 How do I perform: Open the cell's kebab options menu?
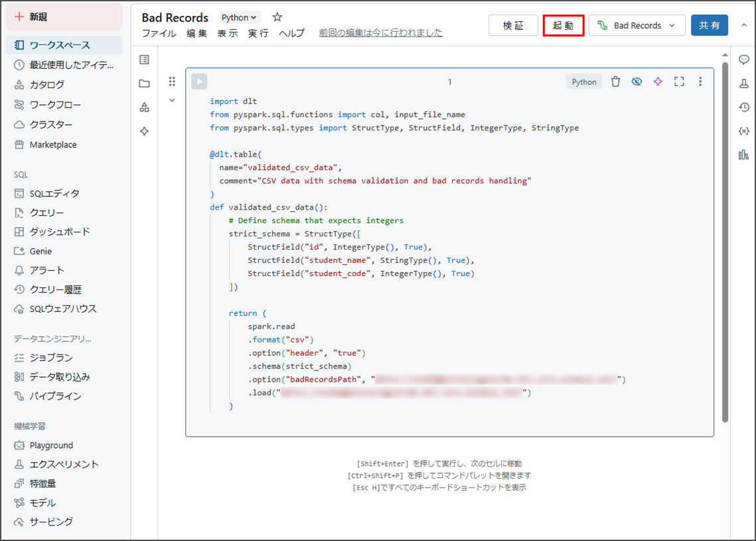(x=700, y=82)
